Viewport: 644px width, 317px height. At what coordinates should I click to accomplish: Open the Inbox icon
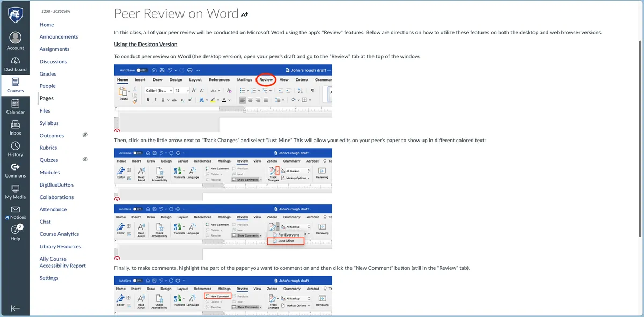[x=15, y=125]
